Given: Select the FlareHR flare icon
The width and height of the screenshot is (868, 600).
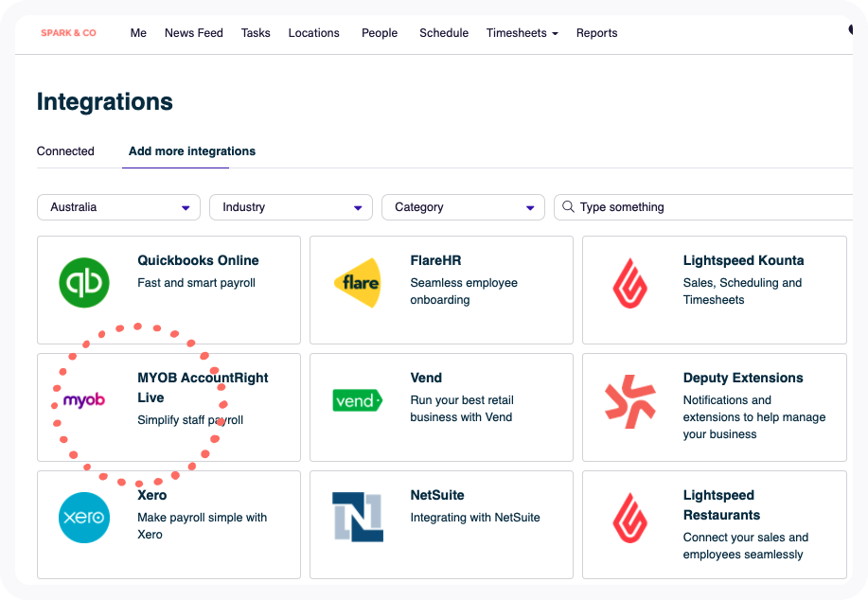Looking at the screenshot, I should [x=359, y=282].
